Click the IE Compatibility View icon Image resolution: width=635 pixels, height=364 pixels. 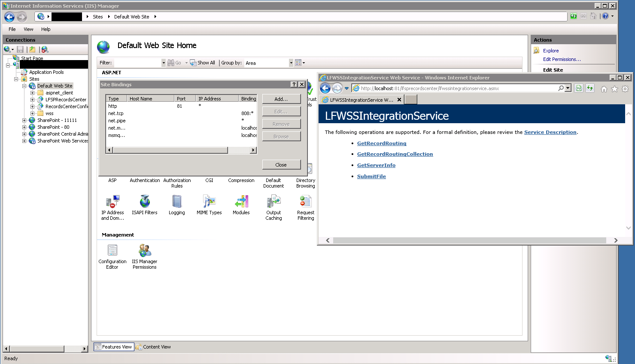point(579,88)
